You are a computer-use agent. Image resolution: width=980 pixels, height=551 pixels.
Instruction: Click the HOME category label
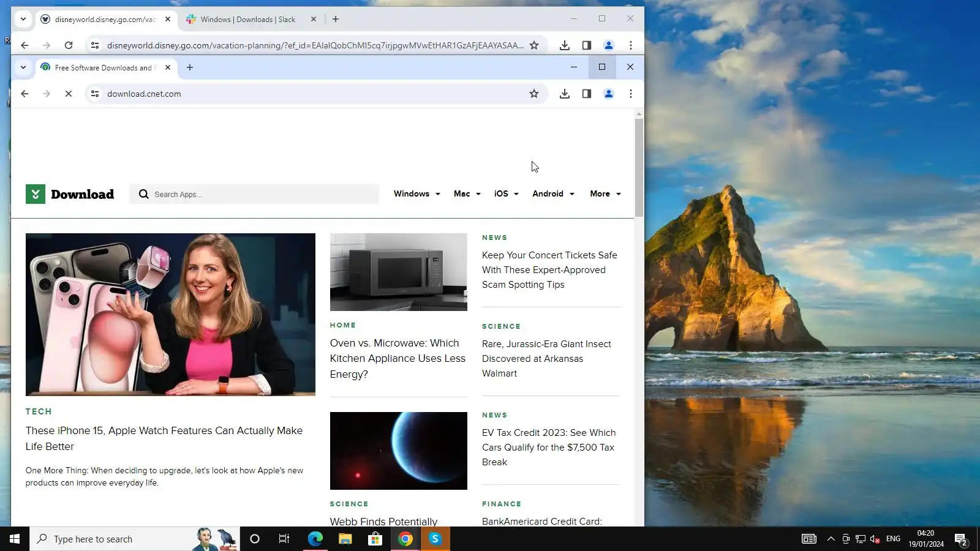click(x=343, y=325)
